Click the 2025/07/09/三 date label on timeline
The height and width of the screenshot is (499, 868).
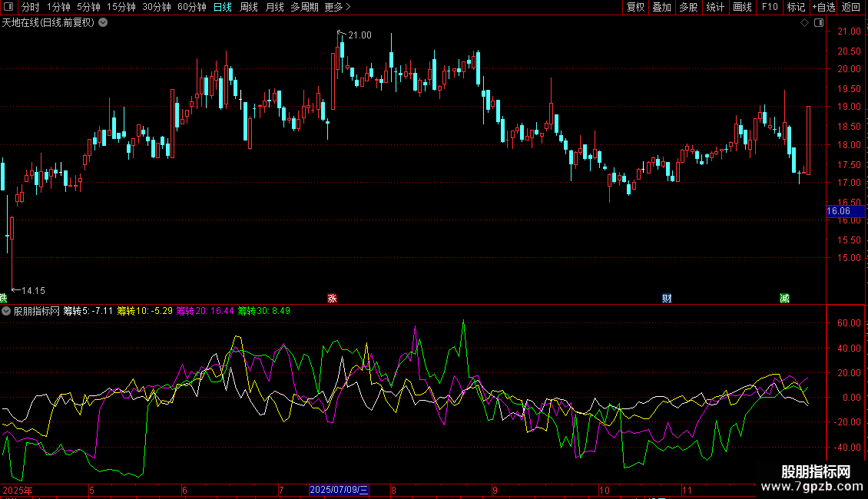click(339, 490)
